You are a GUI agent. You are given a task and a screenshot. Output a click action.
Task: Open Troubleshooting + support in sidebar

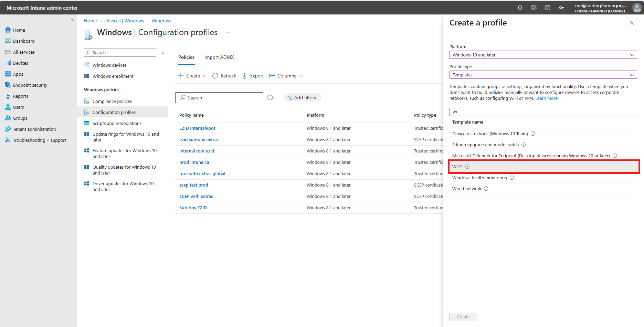[35, 140]
